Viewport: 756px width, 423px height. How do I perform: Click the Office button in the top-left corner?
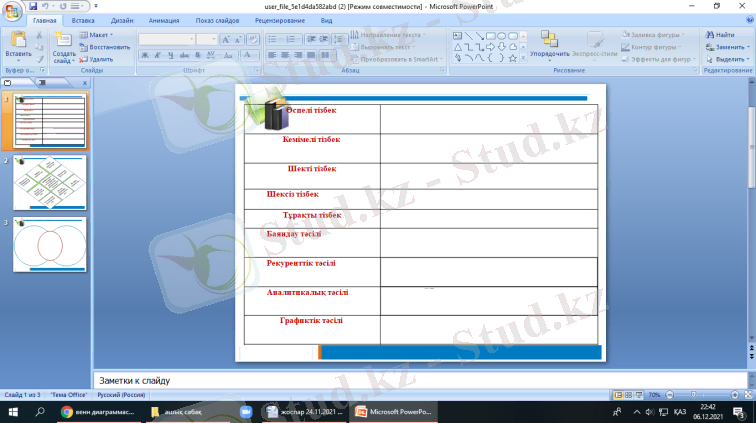pos(10,9)
